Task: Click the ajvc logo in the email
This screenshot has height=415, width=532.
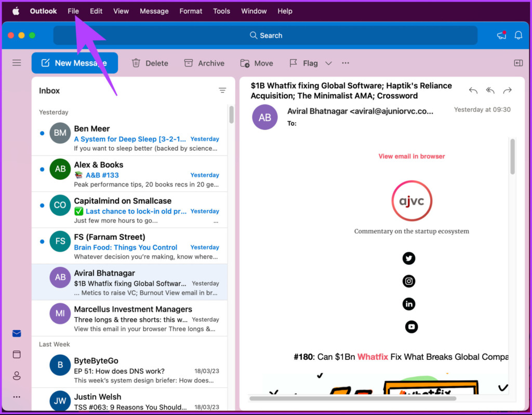Action: (411, 201)
